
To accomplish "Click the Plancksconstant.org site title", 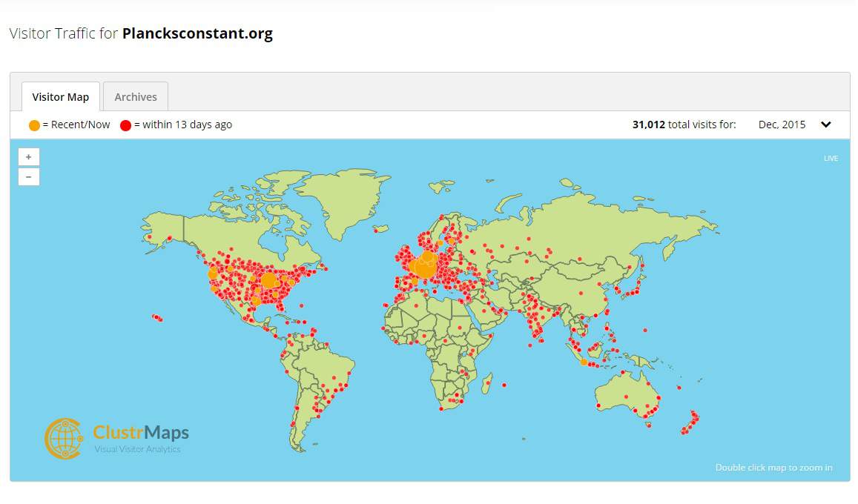I will (x=197, y=34).
